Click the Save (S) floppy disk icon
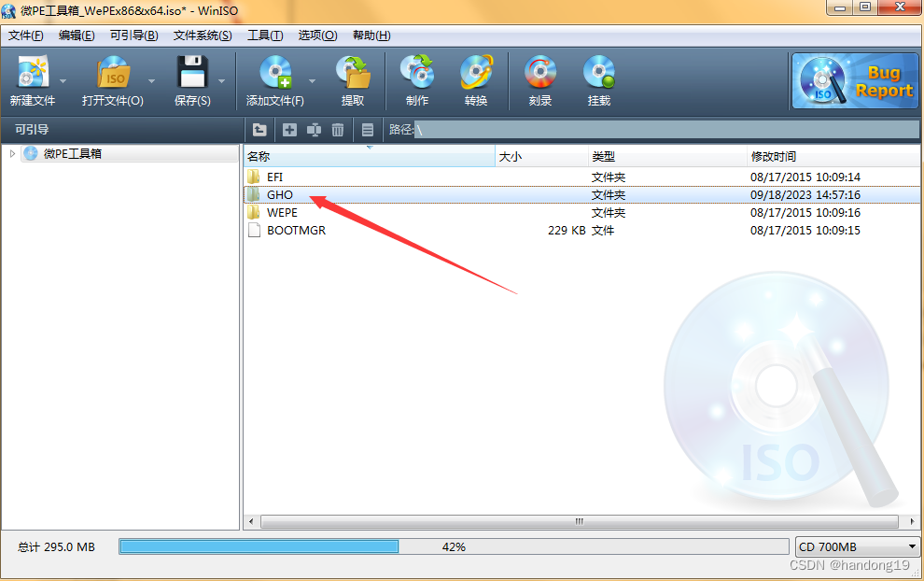The width and height of the screenshot is (924, 581). [x=192, y=72]
